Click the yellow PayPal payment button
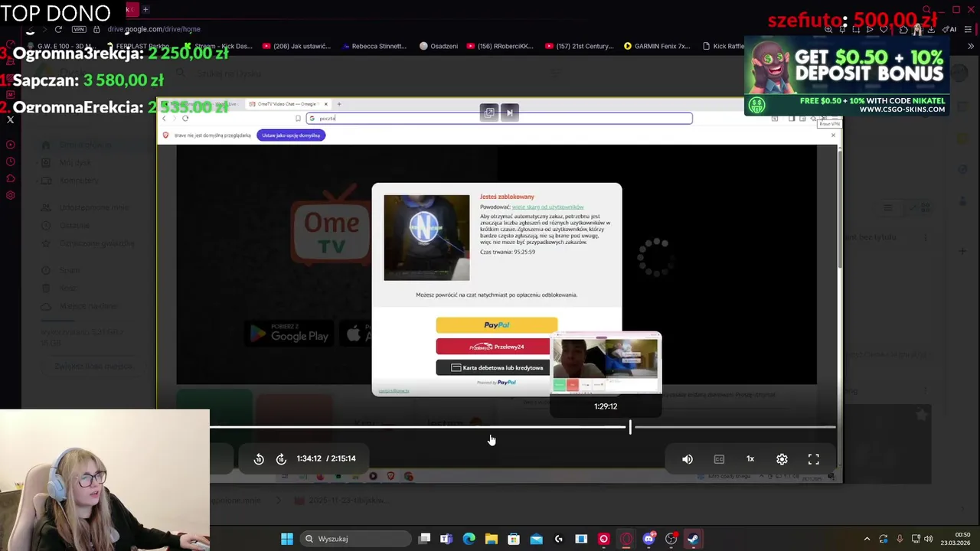Image resolution: width=980 pixels, height=551 pixels. tap(497, 325)
